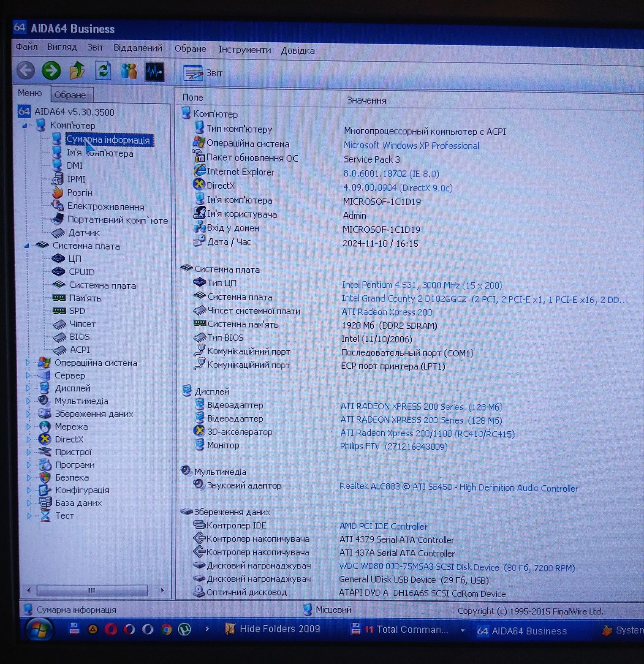Open the System Stability graph toolbar icon
Screen dimensions: 644x664
tap(155, 72)
